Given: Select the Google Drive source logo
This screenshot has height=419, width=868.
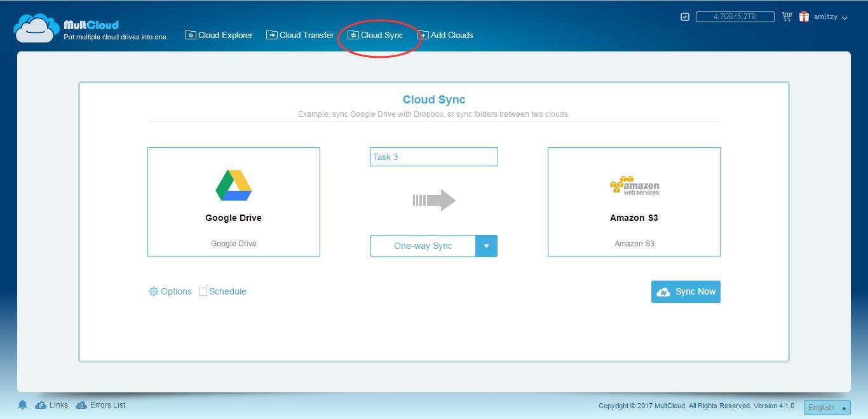Looking at the screenshot, I should (233, 185).
